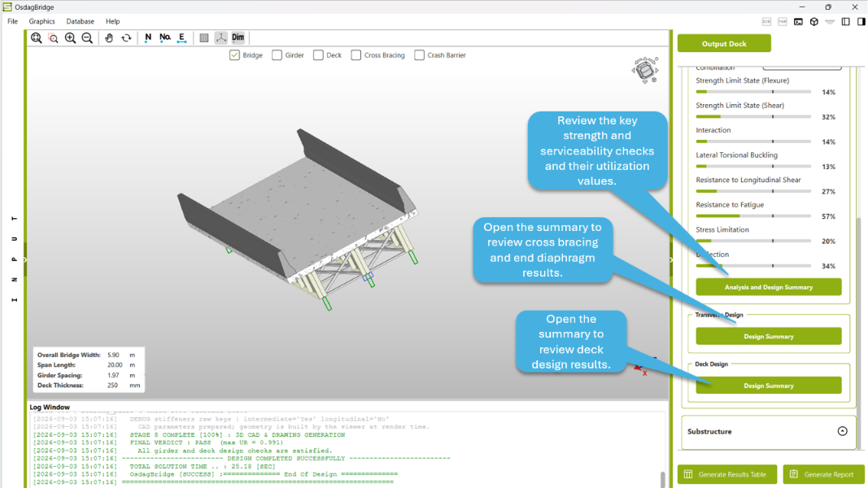The image size is (868, 488).
Task: Open the Combination dropdown
Action: pyautogui.click(x=802, y=68)
